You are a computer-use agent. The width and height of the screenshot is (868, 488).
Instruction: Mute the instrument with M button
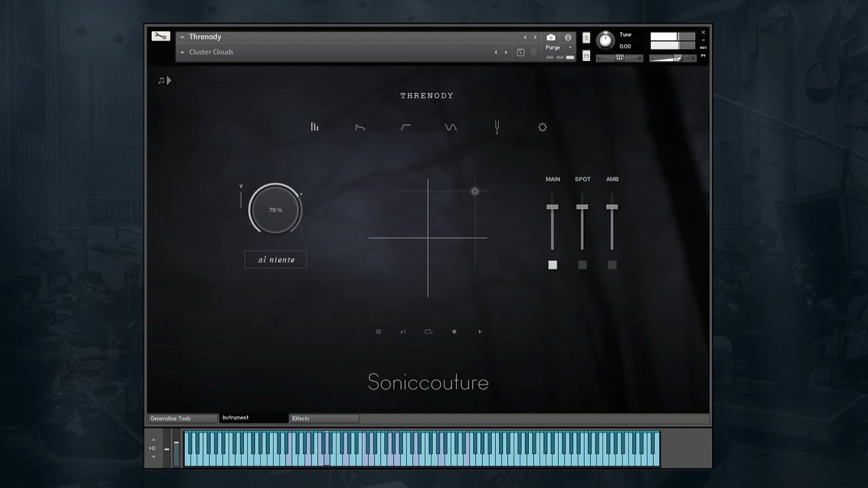[587, 56]
